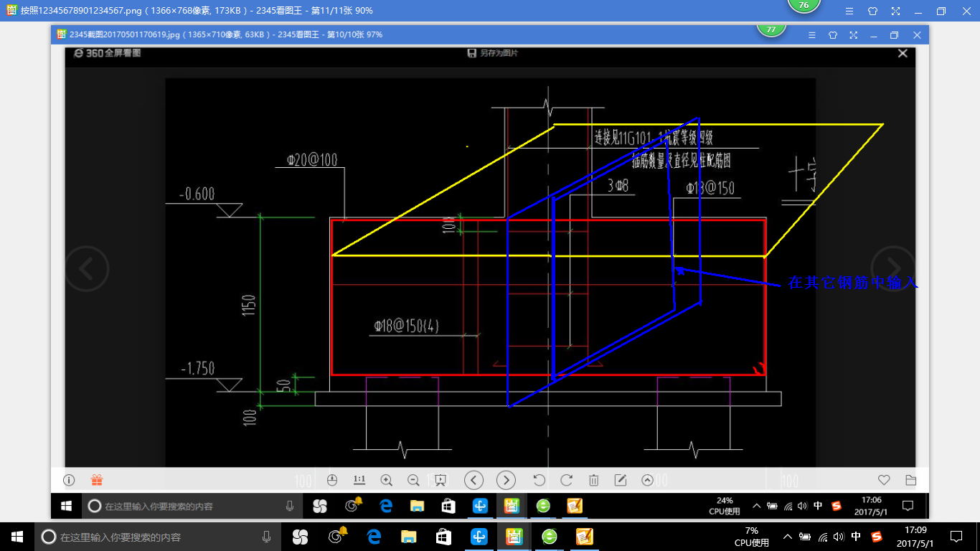Go to previous image in bottom toolbar
980x551 pixels.
point(473,480)
